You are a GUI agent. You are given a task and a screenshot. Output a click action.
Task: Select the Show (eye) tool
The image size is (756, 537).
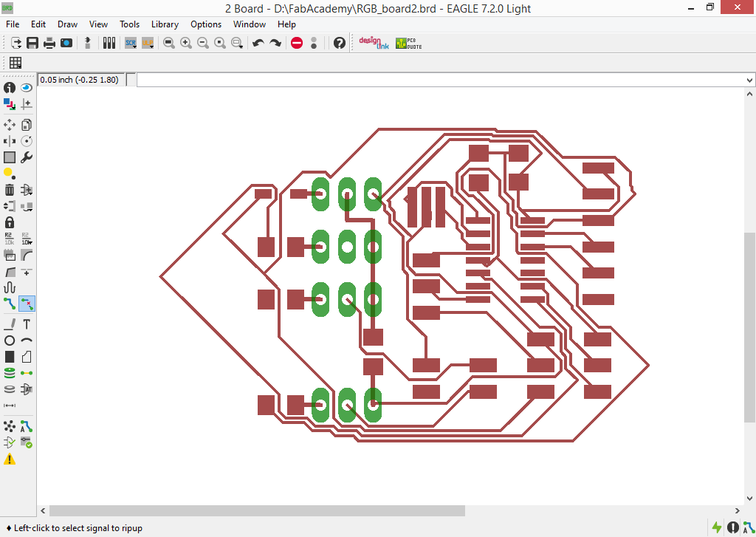(x=27, y=87)
